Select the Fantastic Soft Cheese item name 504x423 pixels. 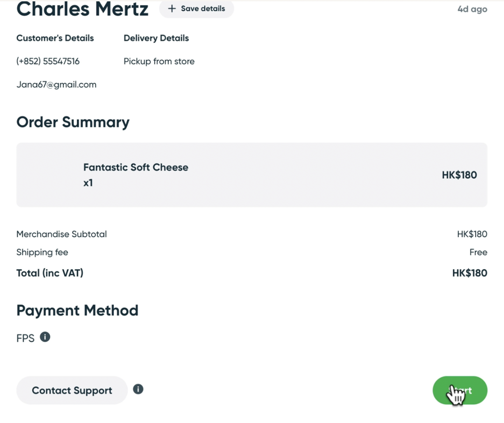[x=136, y=167]
